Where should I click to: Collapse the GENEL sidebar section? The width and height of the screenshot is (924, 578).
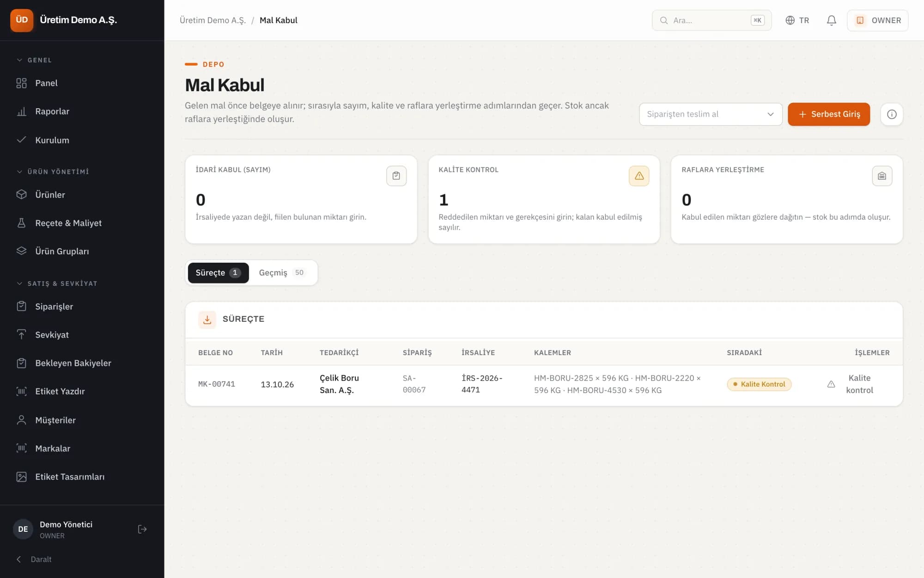tap(35, 60)
